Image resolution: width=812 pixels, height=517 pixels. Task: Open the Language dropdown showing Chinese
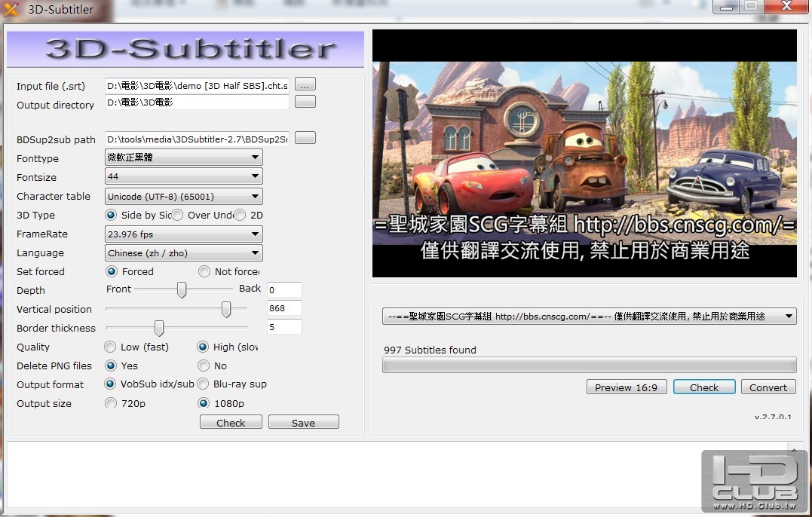(x=183, y=252)
